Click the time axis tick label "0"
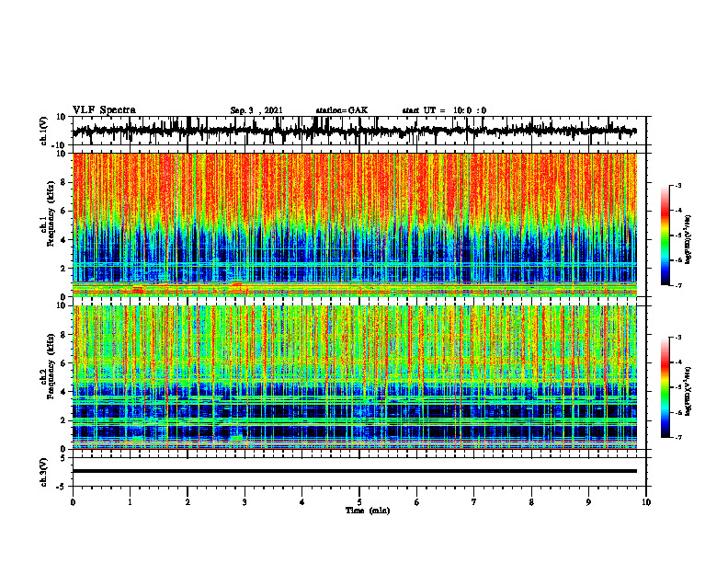The width and height of the screenshot is (728, 563). [x=73, y=502]
